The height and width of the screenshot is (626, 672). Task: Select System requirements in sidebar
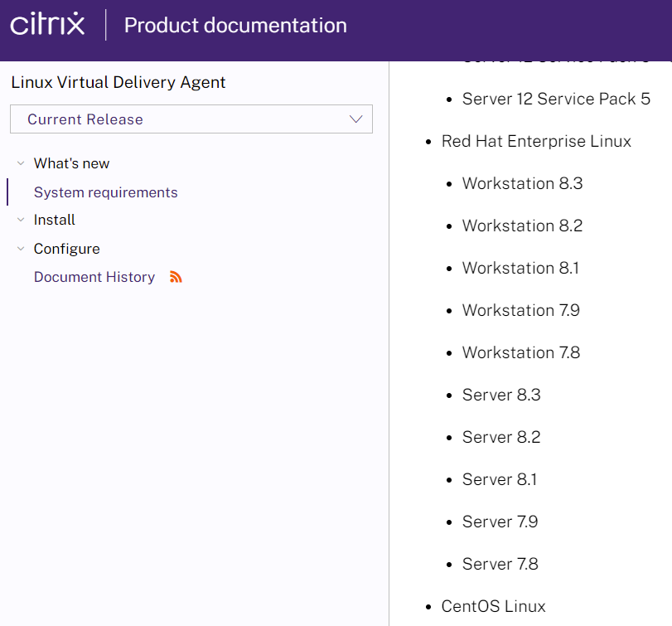point(105,192)
